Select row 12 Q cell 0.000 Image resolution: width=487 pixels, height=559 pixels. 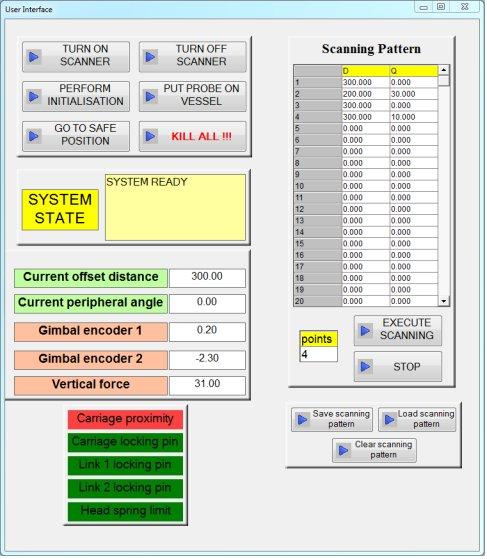click(x=414, y=209)
